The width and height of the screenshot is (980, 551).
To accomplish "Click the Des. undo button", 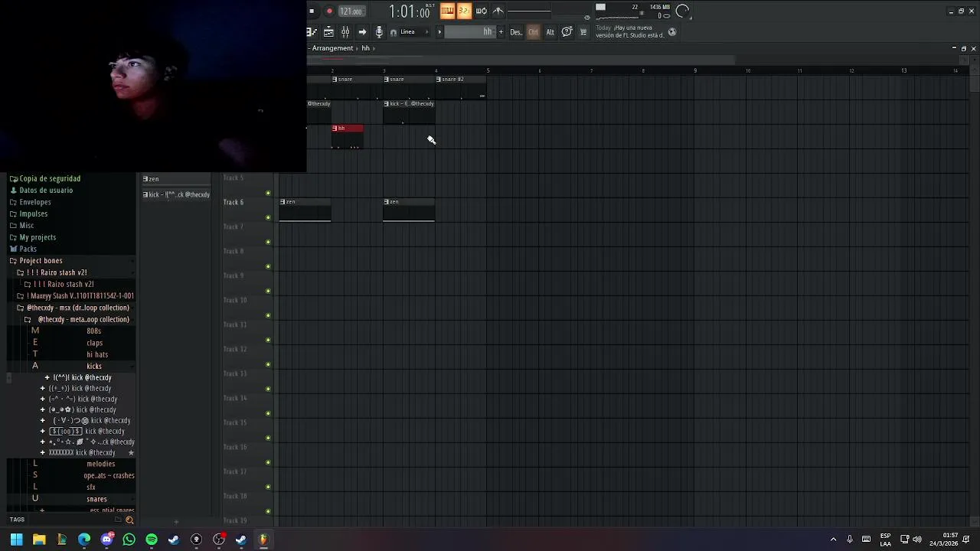I will [x=516, y=31].
